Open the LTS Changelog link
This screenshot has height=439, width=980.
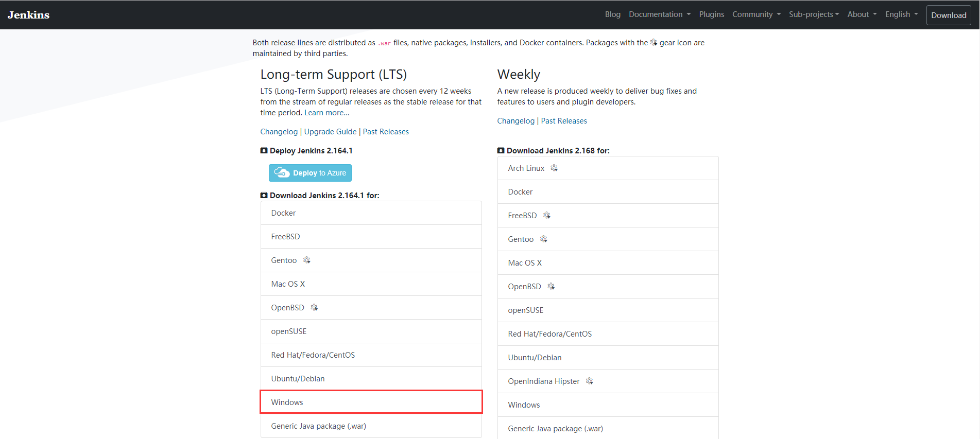(x=279, y=132)
